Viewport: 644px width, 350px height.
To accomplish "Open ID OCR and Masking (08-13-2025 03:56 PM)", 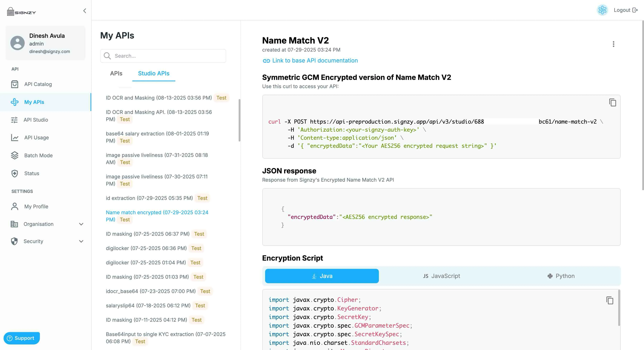I will [x=159, y=98].
